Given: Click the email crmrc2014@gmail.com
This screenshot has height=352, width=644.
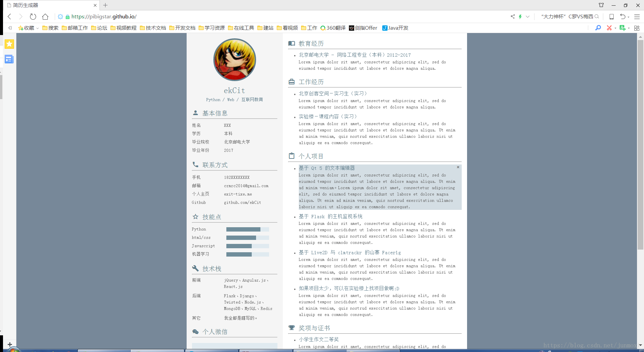Looking at the screenshot, I should point(246,186).
